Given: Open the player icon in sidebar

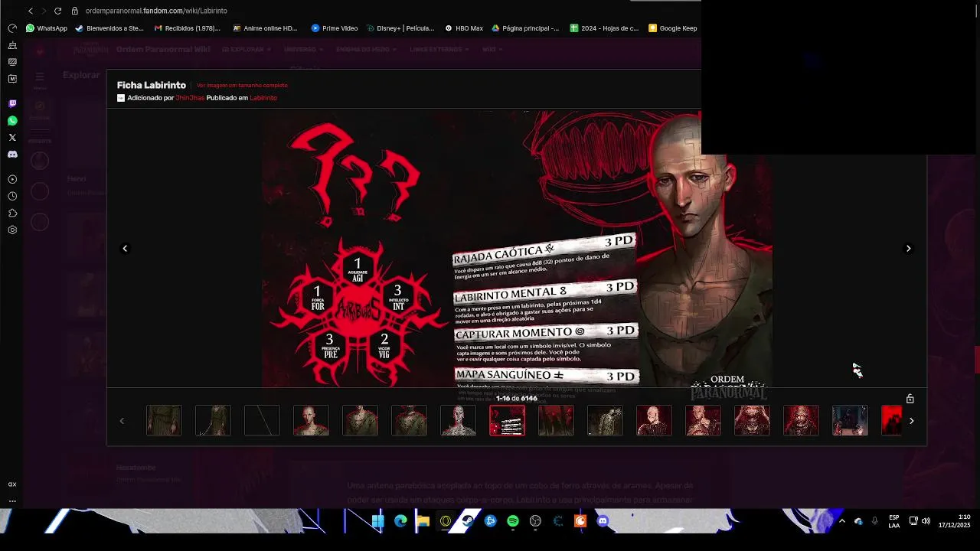Looking at the screenshot, I should (12, 179).
